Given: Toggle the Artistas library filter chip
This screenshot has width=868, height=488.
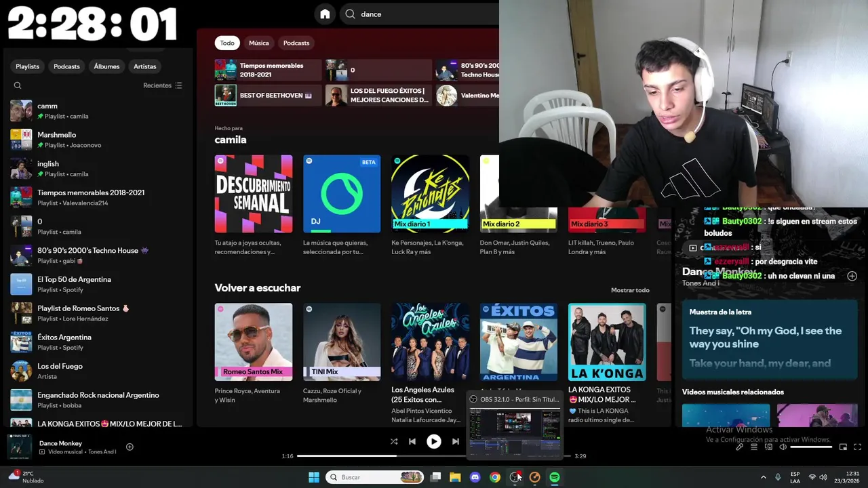Looking at the screenshot, I should 145,66.
